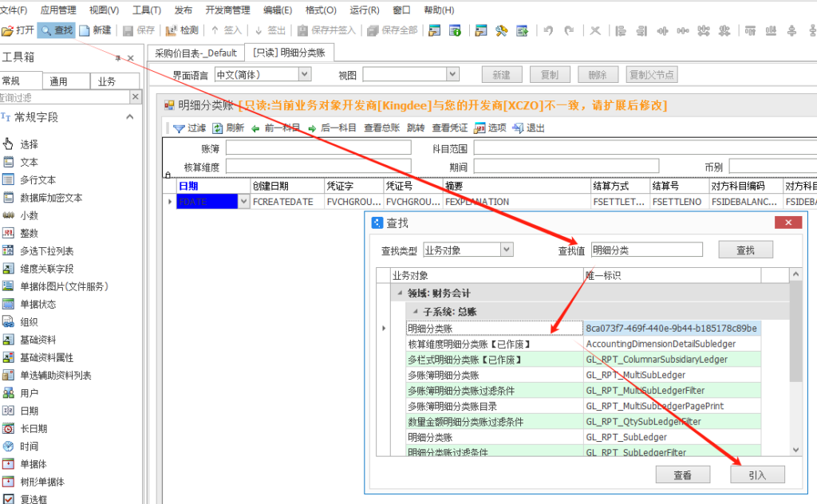Viewport: 817px width, 504px height.
Task: Pick the 基础资料 field type in toolbox
Action: 9,340
